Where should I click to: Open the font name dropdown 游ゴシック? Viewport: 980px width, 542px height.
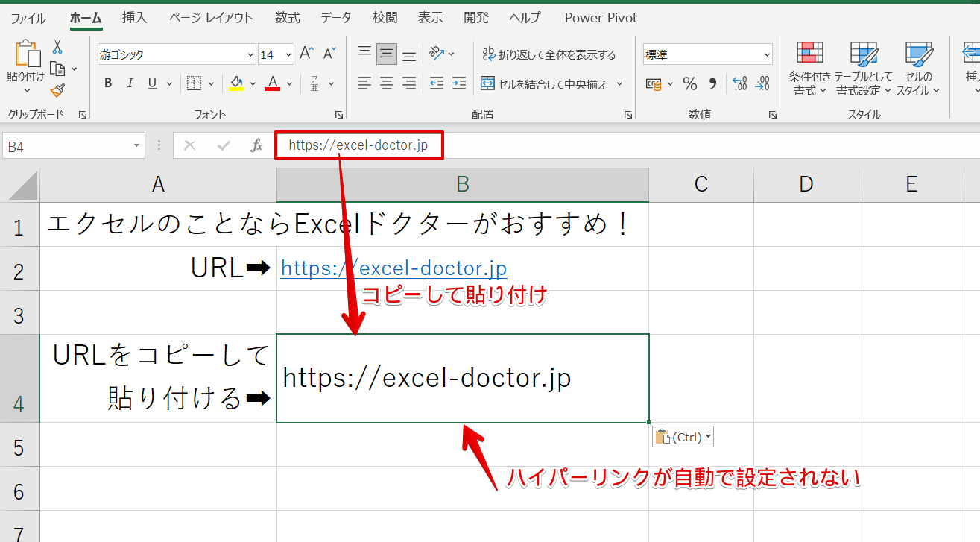point(250,54)
